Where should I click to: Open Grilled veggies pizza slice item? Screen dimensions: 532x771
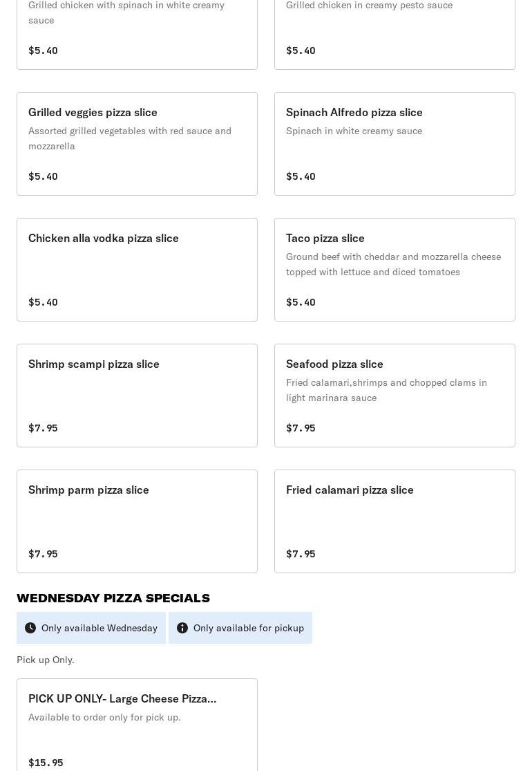click(x=137, y=144)
